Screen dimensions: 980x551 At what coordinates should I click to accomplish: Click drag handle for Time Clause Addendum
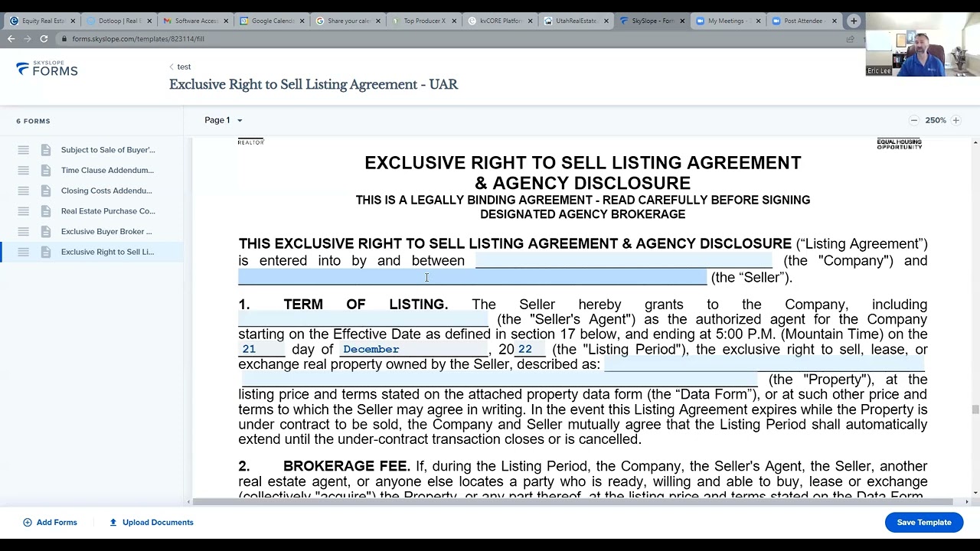(23, 170)
